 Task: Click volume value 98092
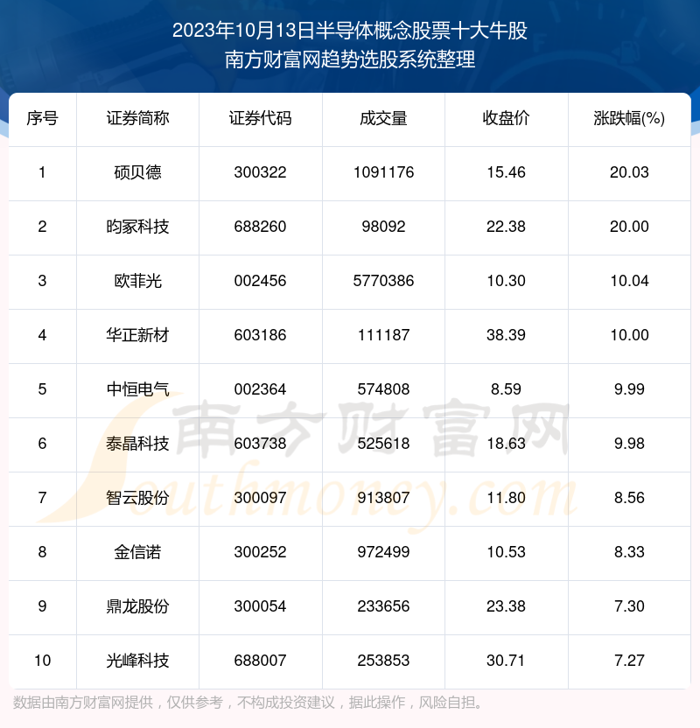coord(383,227)
